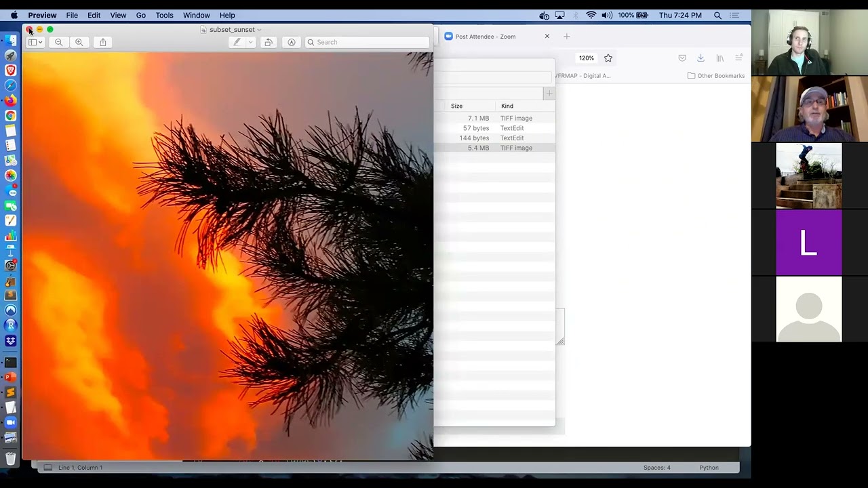868x488 pixels.
Task: Open Safari from the Dock
Action: coord(11,85)
